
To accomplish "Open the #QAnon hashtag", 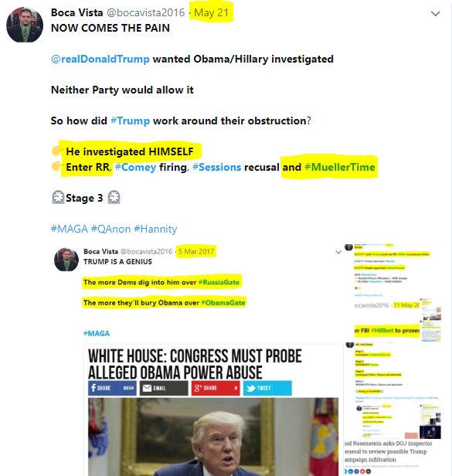I will pyautogui.click(x=110, y=229).
